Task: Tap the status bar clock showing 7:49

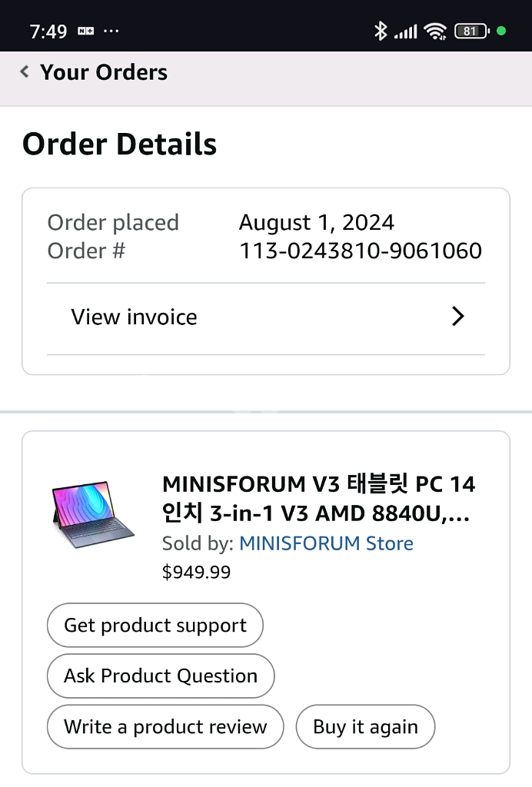Action: 48,32
